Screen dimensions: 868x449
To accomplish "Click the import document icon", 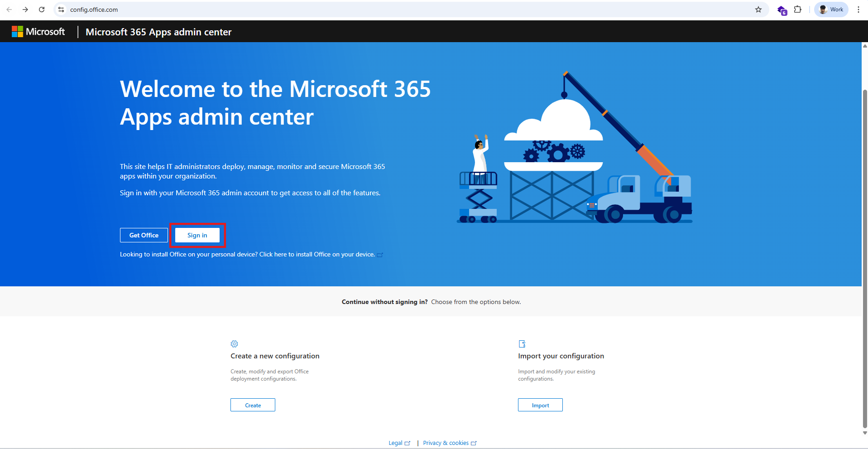I will click(522, 344).
